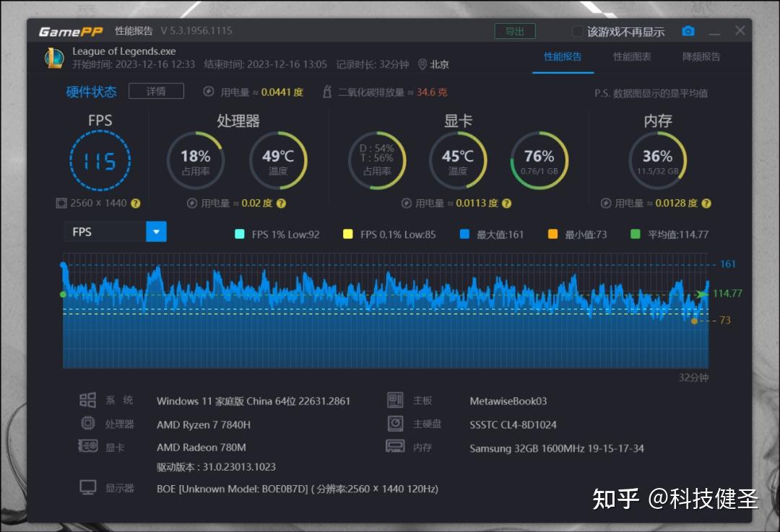This screenshot has width=780, height=532.
Task: Click the total power usage plug icon
Action: pyautogui.click(x=209, y=92)
